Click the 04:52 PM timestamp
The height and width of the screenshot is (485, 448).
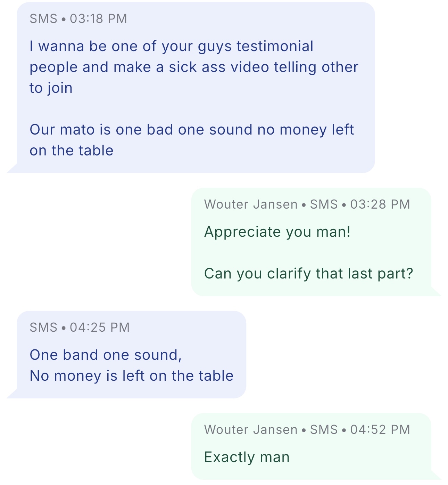coord(380,430)
